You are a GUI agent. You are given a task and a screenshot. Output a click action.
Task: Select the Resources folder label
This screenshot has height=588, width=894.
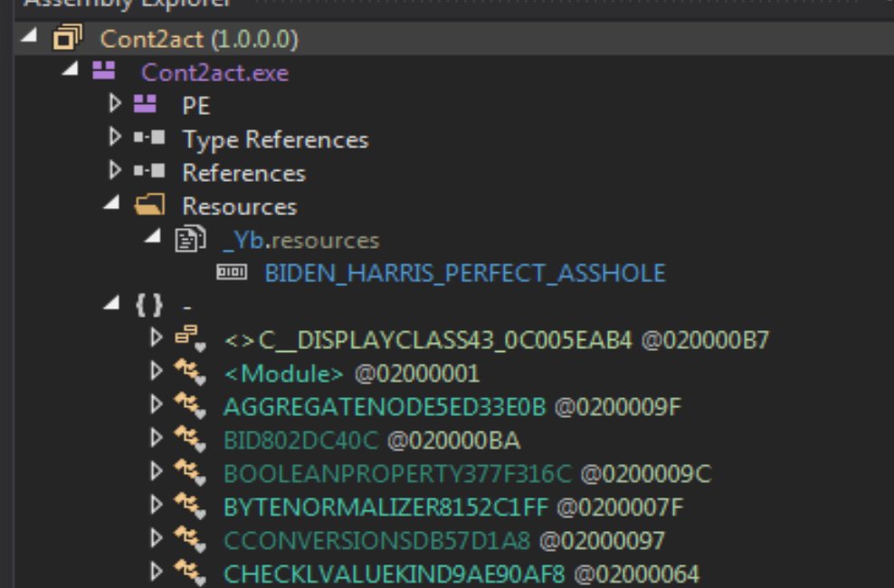(x=240, y=207)
